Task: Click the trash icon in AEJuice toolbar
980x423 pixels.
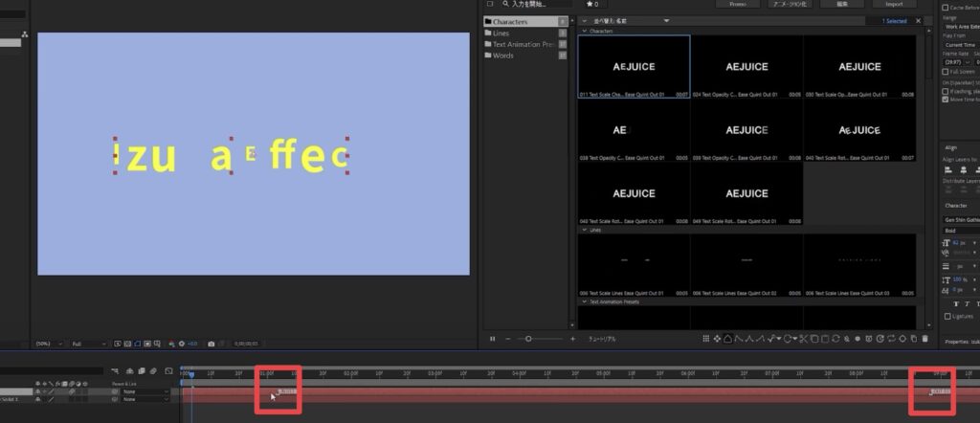Action: [925, 339]
